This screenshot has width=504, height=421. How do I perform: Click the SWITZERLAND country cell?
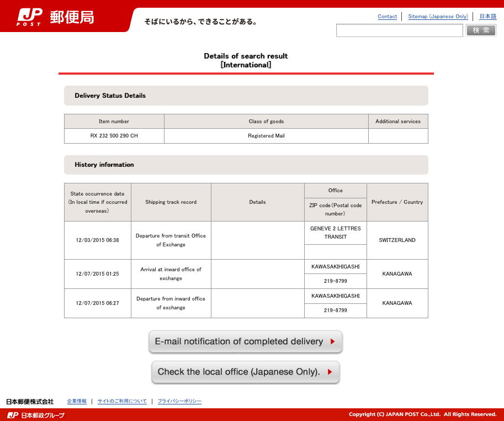point(397,240)
